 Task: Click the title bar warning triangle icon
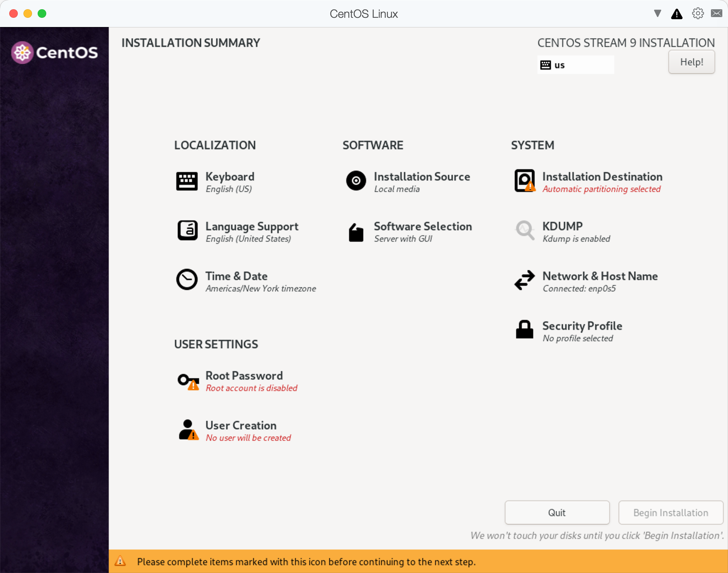pyautogui.click(x=677, y=14)
